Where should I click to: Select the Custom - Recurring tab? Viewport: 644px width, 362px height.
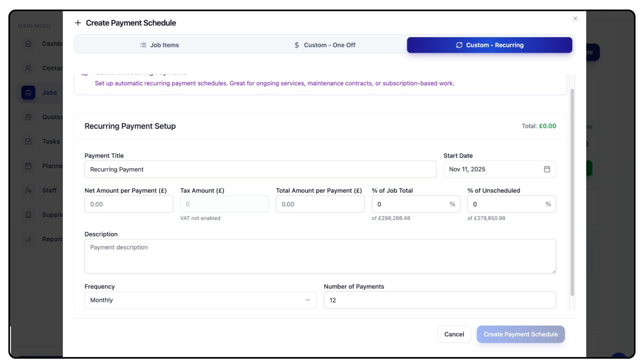pyautogui.click(x=489, y=45)
